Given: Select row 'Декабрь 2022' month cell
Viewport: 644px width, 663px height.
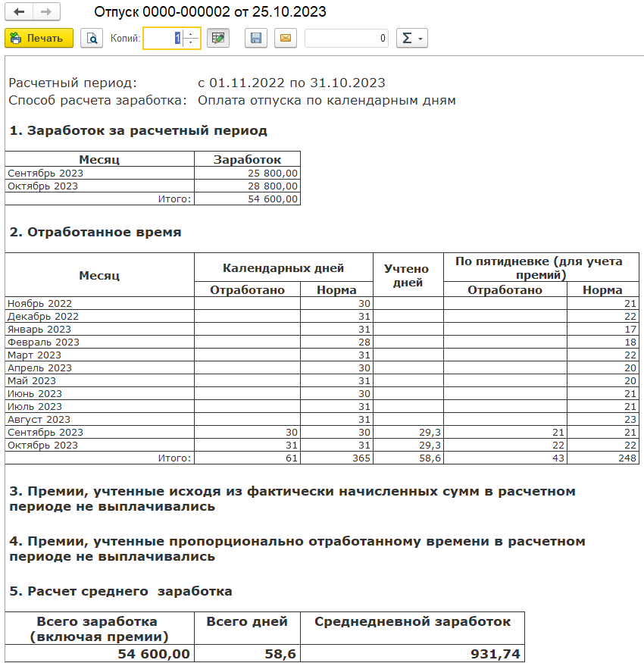Looking at the screenshot, I should [x=100, y=316].
